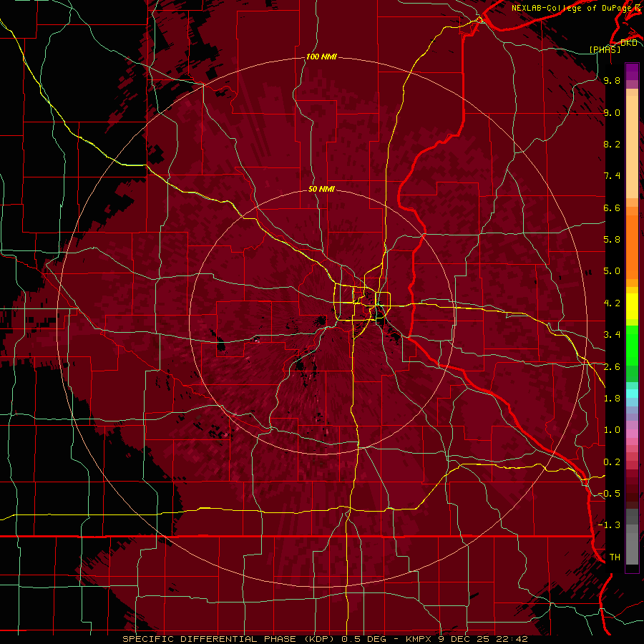Click the 1.8 value on the color scale
The height and width of the screenshot is (644, 644).
[612, 399]
